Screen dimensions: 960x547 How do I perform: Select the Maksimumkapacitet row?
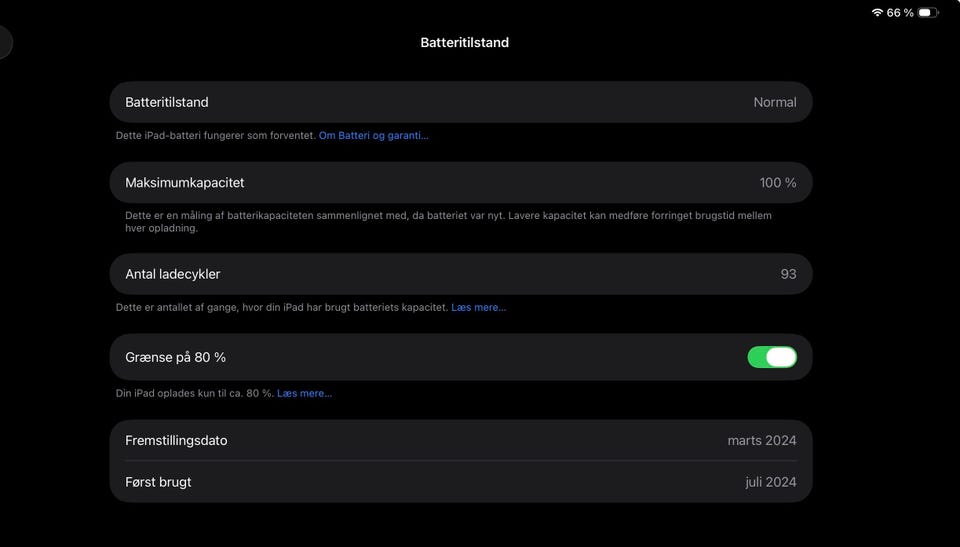pos(460,183)
